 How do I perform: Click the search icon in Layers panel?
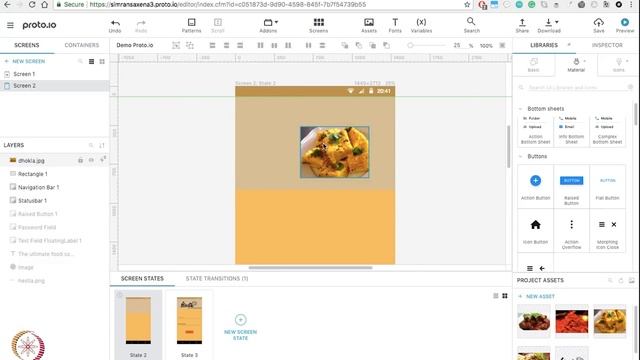[x=91, y=145]
